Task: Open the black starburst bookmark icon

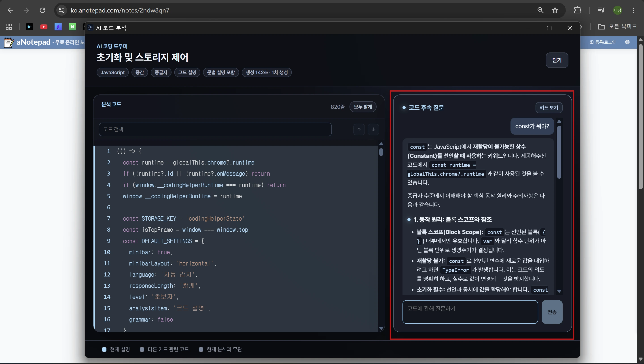Action: [30, 27]
